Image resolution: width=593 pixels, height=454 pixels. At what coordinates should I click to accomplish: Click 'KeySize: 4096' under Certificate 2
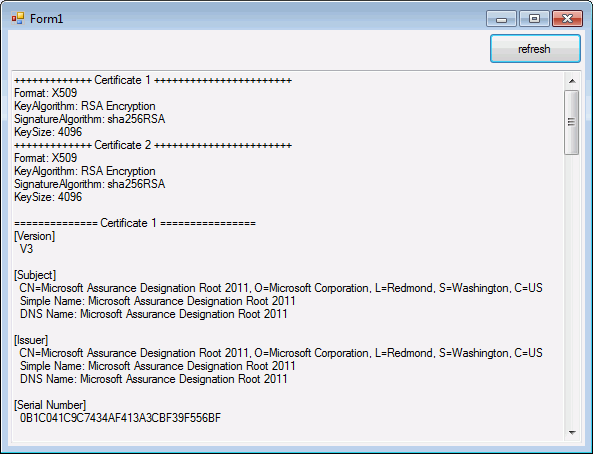click(48, 197)
